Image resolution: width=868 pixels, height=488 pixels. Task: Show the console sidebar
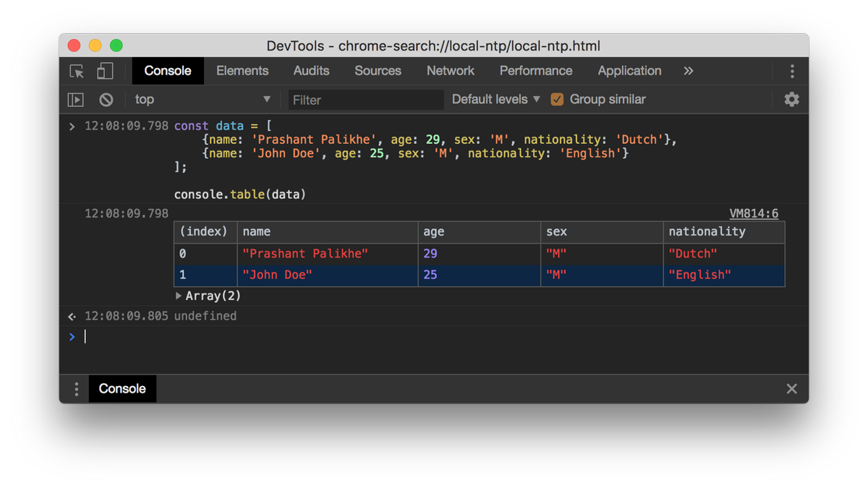tap(76, 100)
